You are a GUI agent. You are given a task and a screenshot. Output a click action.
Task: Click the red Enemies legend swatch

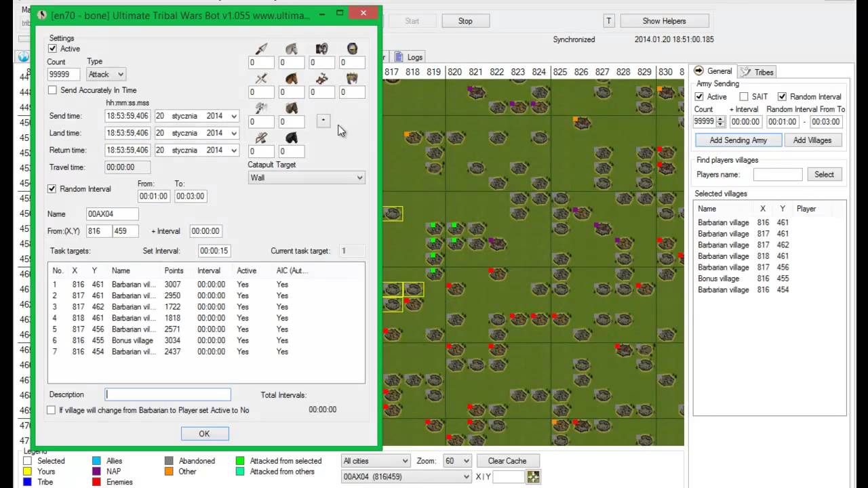point(97,483)
